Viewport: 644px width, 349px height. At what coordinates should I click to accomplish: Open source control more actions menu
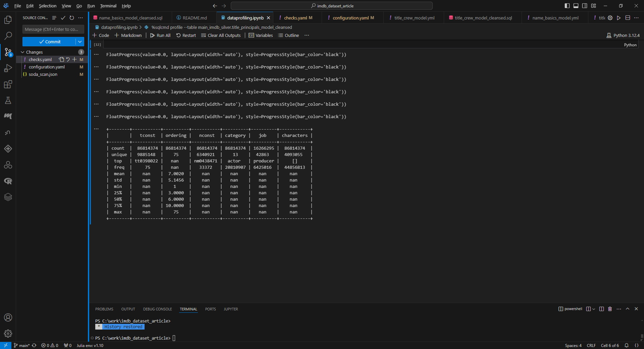pos(80,18)
